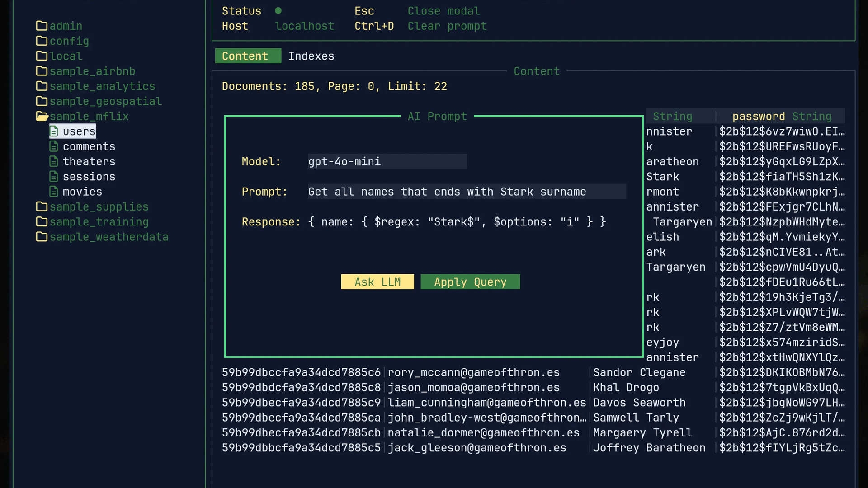The height and width of the screenshot is (488, 868).
Task: Click the green status indicator dot
Action: pyautogui.click(x=278, y=10)
